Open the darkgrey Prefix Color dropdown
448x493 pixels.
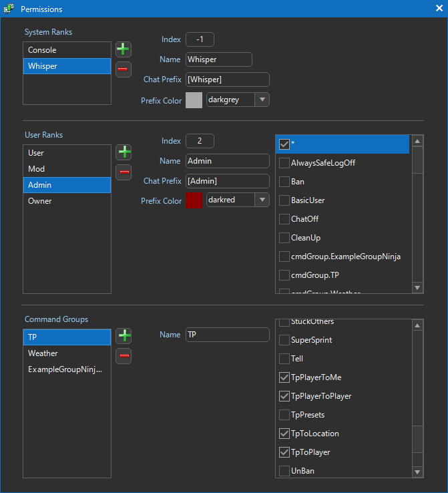coord(262,100)
